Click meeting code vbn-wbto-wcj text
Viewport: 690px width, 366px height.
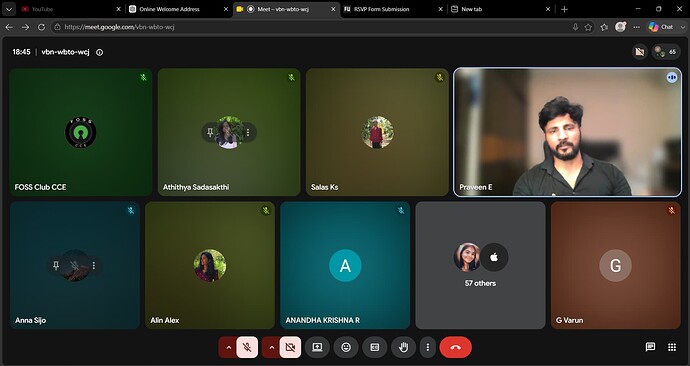click(65, 52)
